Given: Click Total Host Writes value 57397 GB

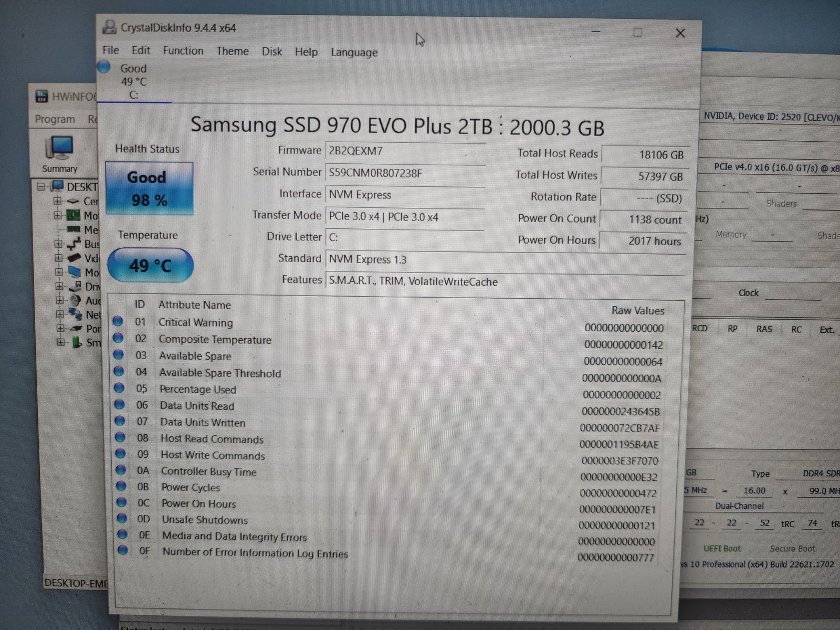Looking at the screenshot, I should click(644, 176).
